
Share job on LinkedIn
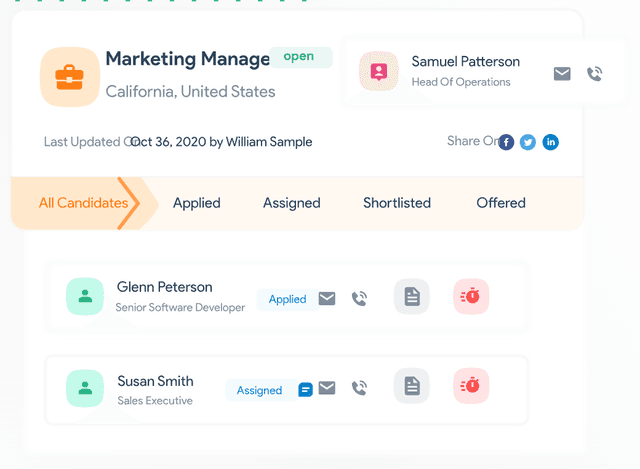(550, 142)
